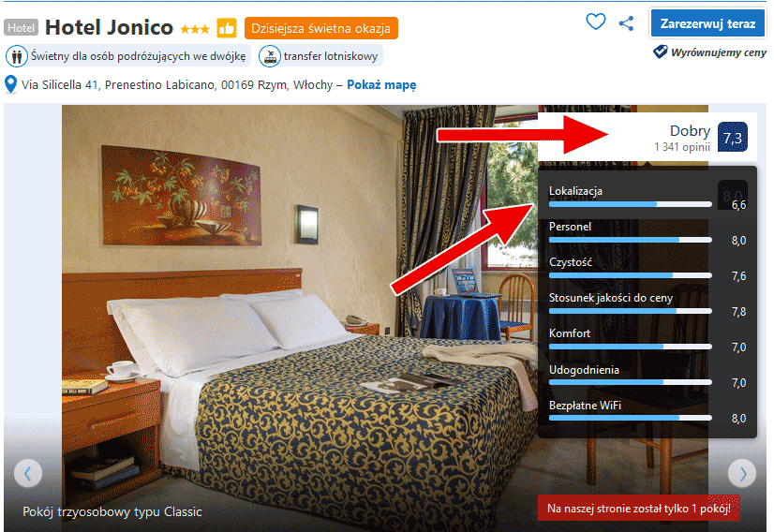Click the Lokalizacja rating bar

tap(631, 204)
